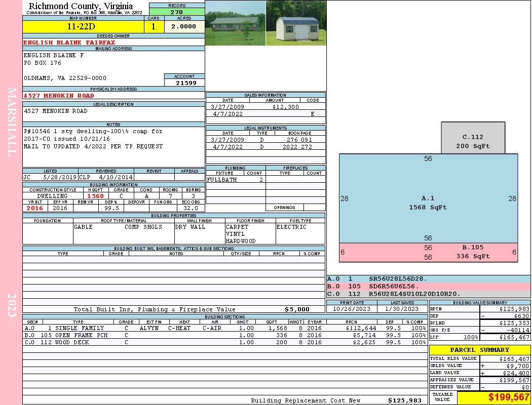Open the house photo thumbnail

[x=235, y=23]
